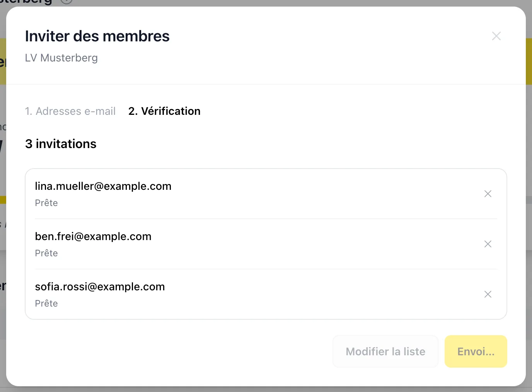Image resolution: width=532 pixels, height=392 pixels.
Task: Click the LV Musterberg subtitle
Action: (x=61, y=58)
